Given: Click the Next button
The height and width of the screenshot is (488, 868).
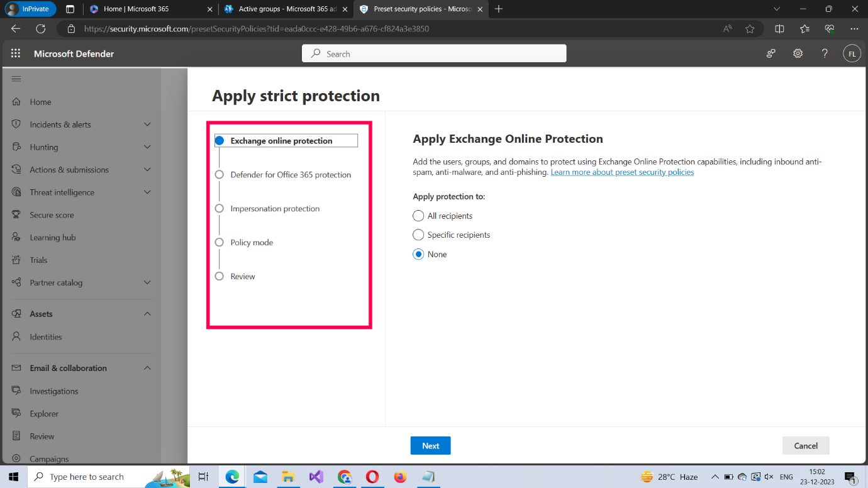Looking at the screenshot, I should [x=430, y=445].
